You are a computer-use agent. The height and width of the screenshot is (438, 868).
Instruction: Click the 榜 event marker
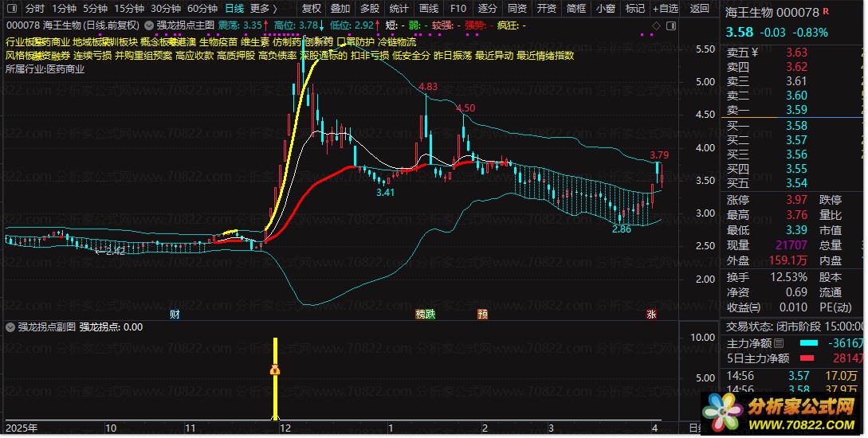pos(421,315)
